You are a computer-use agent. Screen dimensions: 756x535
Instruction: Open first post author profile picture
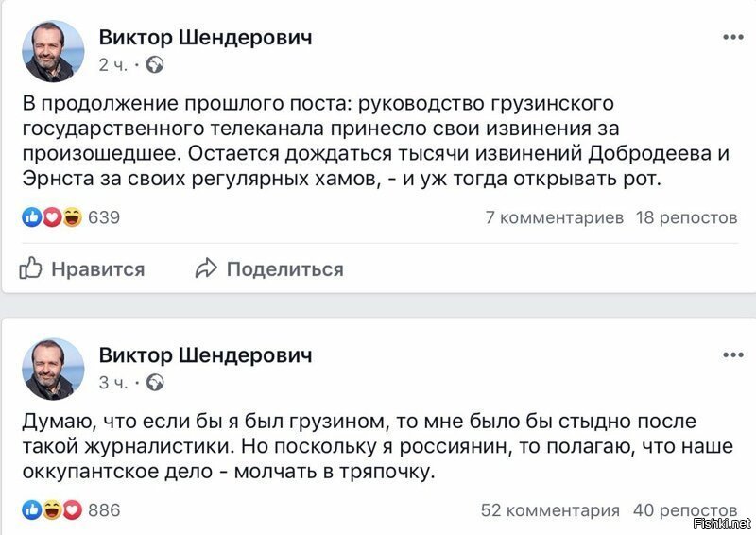[x=53, y=51]
